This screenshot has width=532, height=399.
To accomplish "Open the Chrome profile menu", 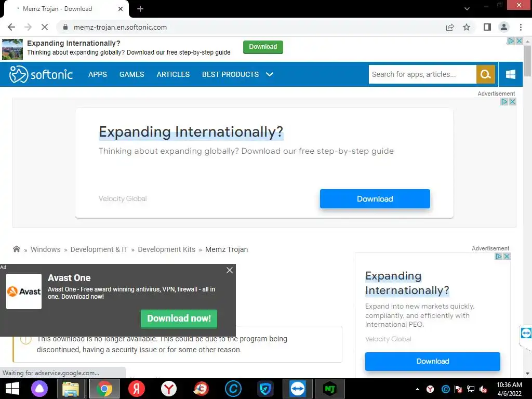I will pyautogui.click(x=504, y=27).
